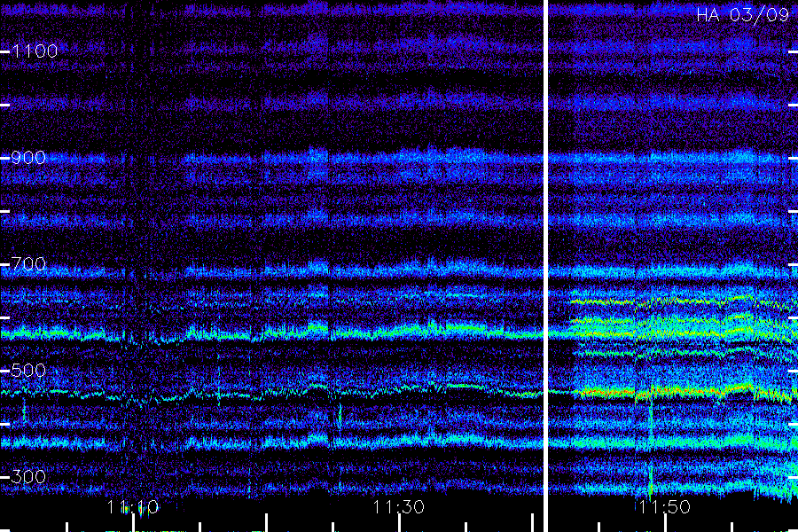The height and width of the screenshot is (532, 798).
Task: Click the 900 frequency axis label
Action: [x=28, y=157]
